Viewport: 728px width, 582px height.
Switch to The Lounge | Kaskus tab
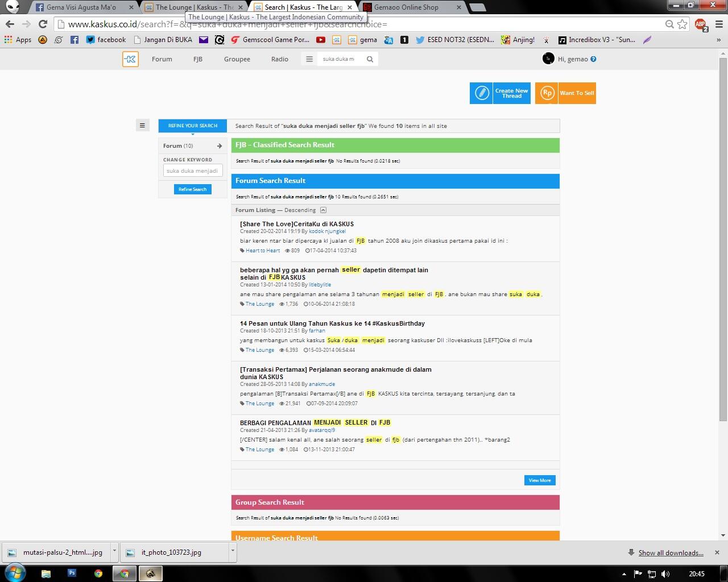pyautogui.click(x=195, y=7)
